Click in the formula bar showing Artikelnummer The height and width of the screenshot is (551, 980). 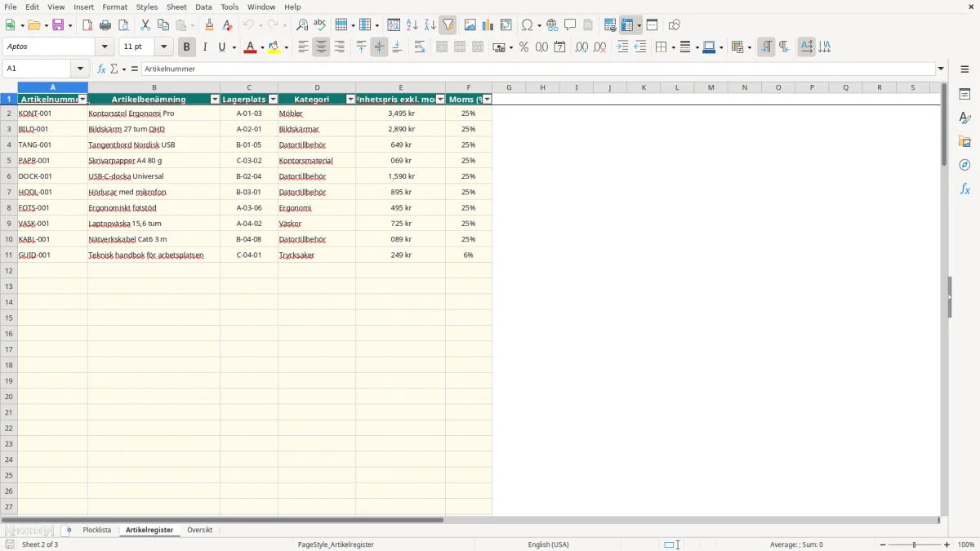click(538, 69)
